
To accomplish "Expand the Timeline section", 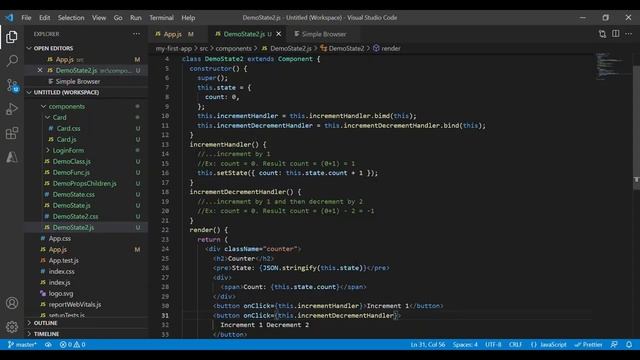I will pyautogui.click(x=46, y=334).
